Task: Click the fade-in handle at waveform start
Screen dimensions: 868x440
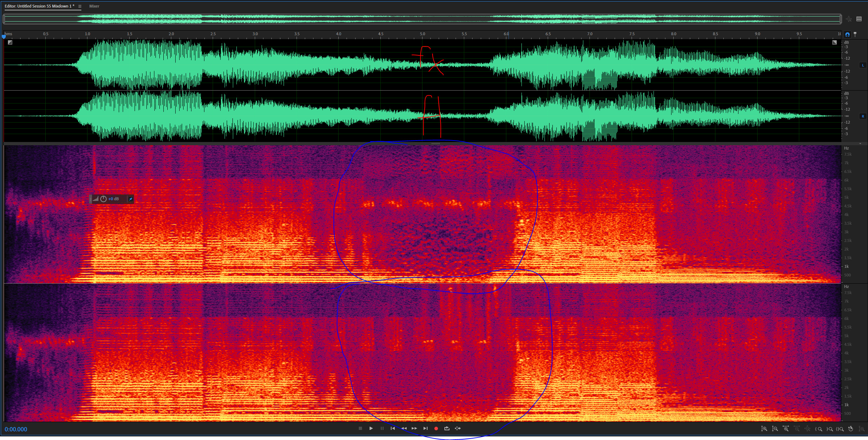Action: click(10, 42)
